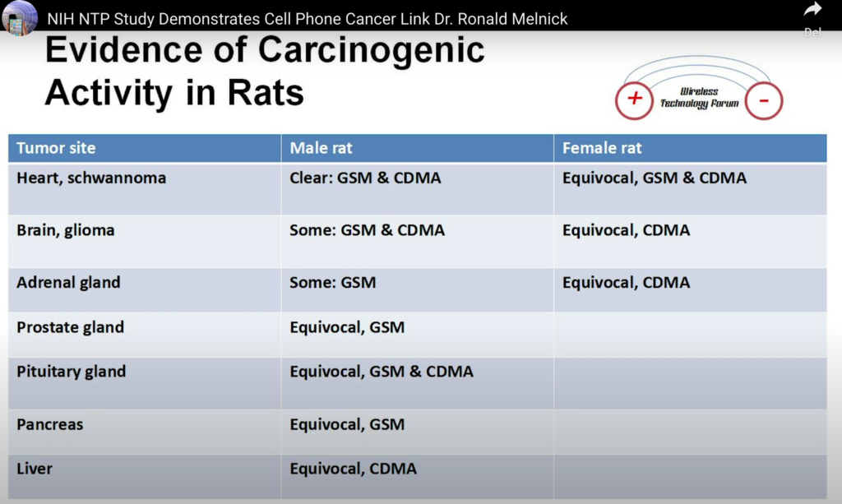
Task: Click the Brain, glioma row label
Action: point(66,230)
